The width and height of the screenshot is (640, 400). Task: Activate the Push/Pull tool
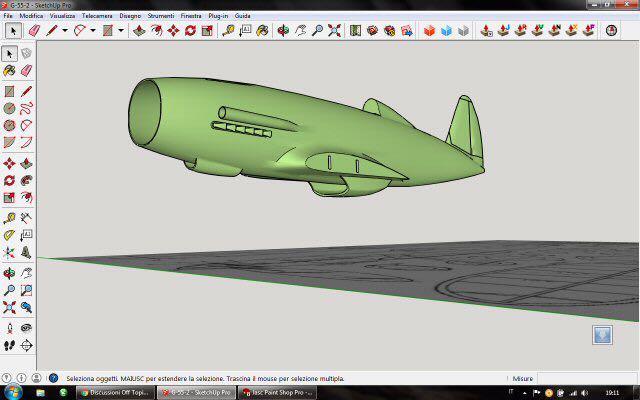pos(139,31)
